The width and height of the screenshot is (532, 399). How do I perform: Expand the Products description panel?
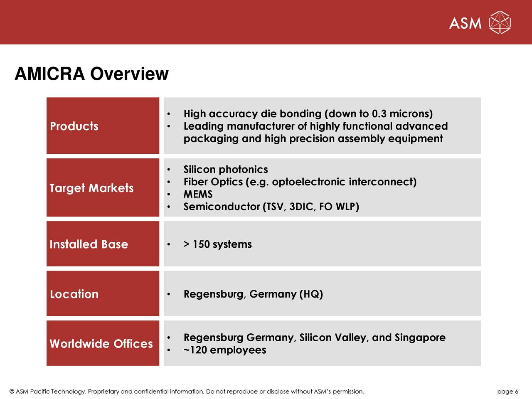coord(322,126)
